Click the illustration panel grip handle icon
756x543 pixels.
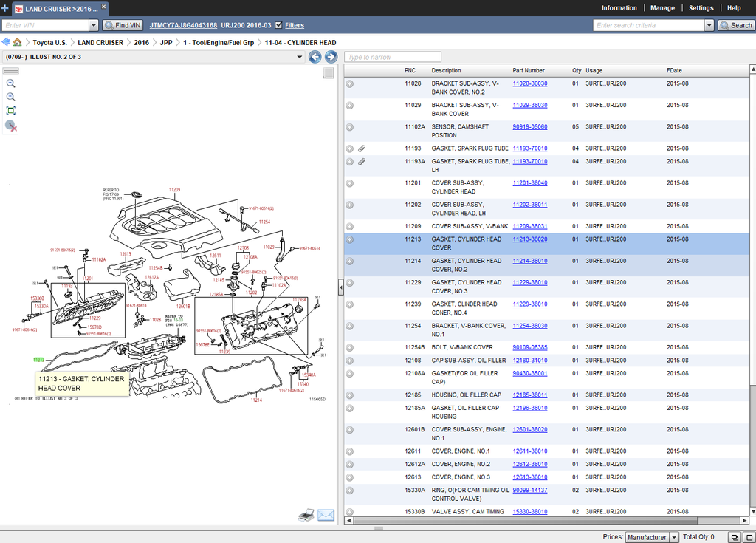click(10, 70)
